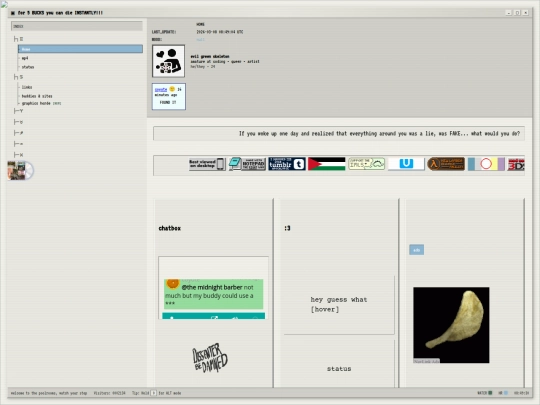The width and height of the screenshot is (540, 405).
Task: Click the Visitors counter in the status bar
Action: [110, 393]
